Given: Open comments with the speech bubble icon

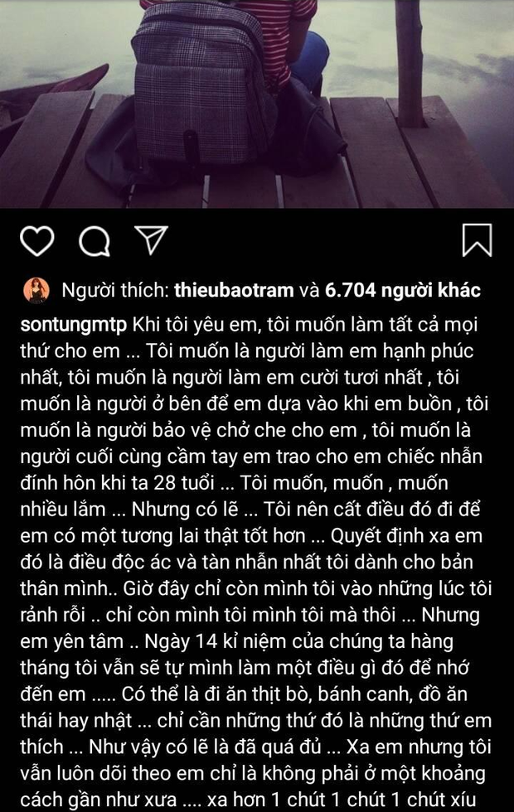Looking at the screenshot, I should (95, 241).
